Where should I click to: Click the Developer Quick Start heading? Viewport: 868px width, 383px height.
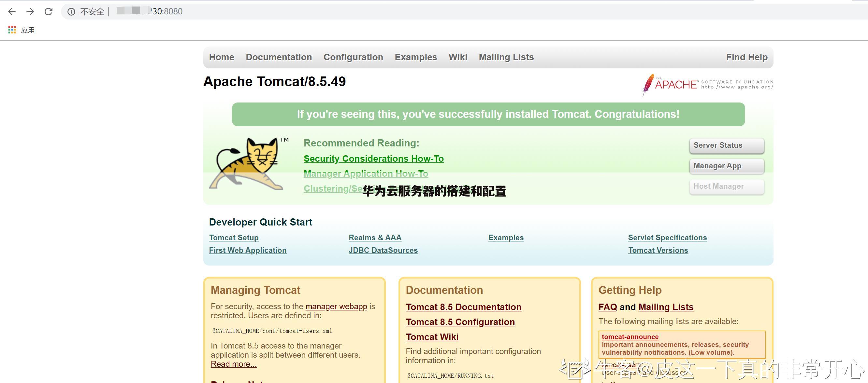[x=260, y=222]
